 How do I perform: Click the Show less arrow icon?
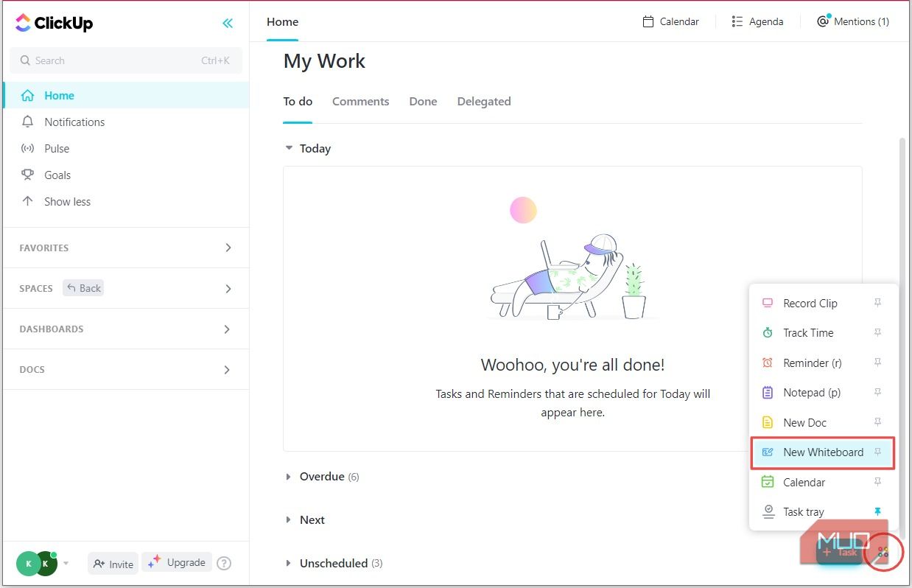28,201
